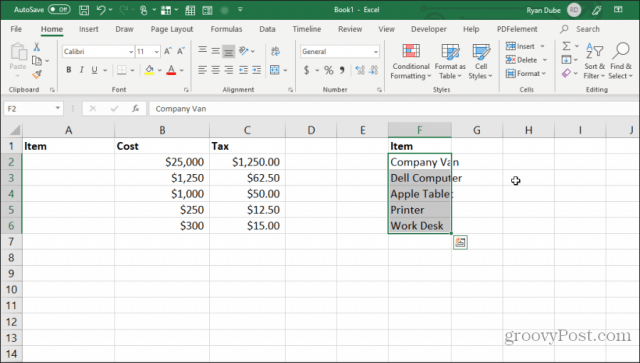Image resolution: width=640 pixels, height=363 pixels.
Task: Click the Merge & Center icon
Action: [275, 70]
